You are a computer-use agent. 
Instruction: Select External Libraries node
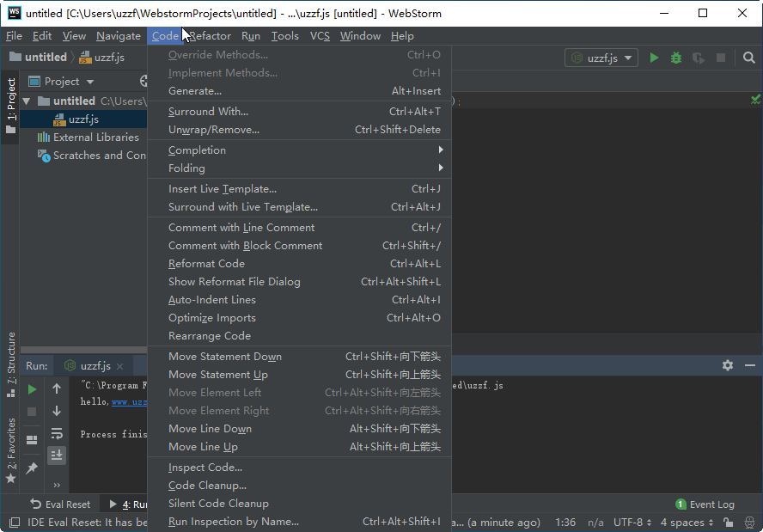click(96, 138)
